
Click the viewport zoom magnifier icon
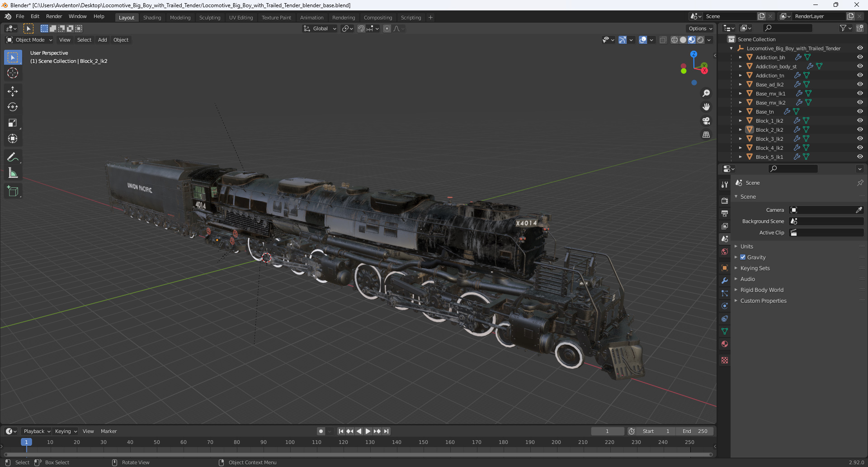coord(706,93)
